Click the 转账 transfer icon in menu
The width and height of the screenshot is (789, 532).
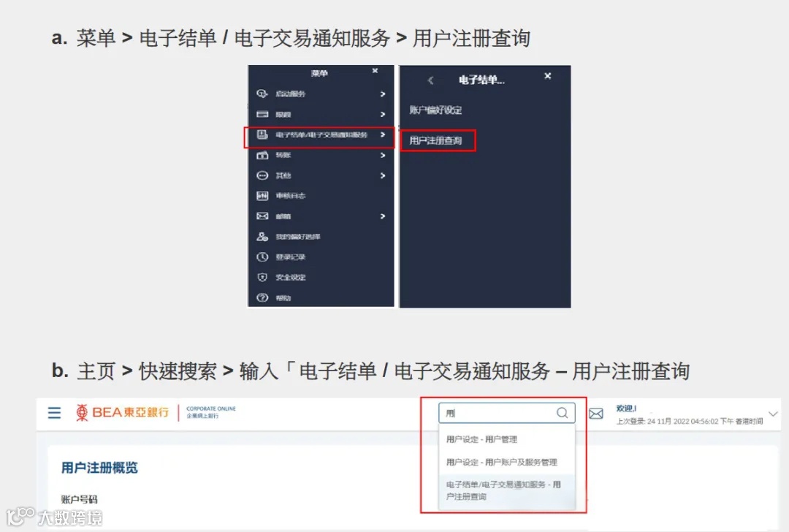coord(262,155)
